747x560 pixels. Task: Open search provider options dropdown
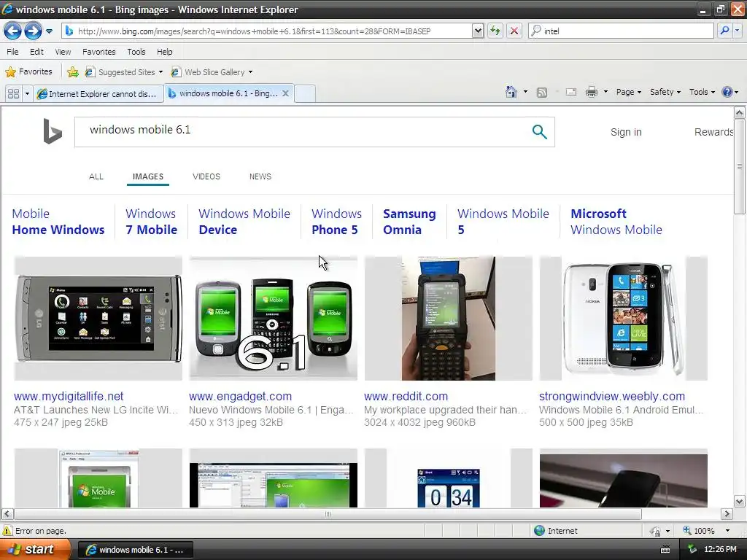738,31
